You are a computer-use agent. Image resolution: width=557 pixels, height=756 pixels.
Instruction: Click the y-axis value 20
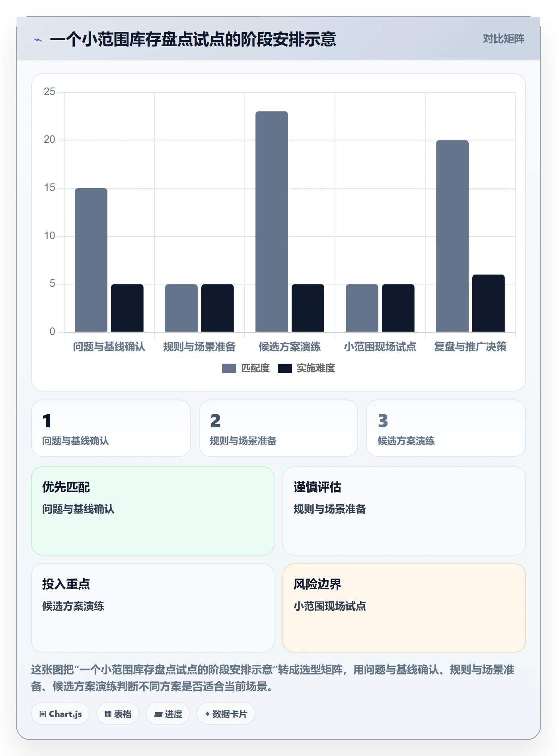49,140
